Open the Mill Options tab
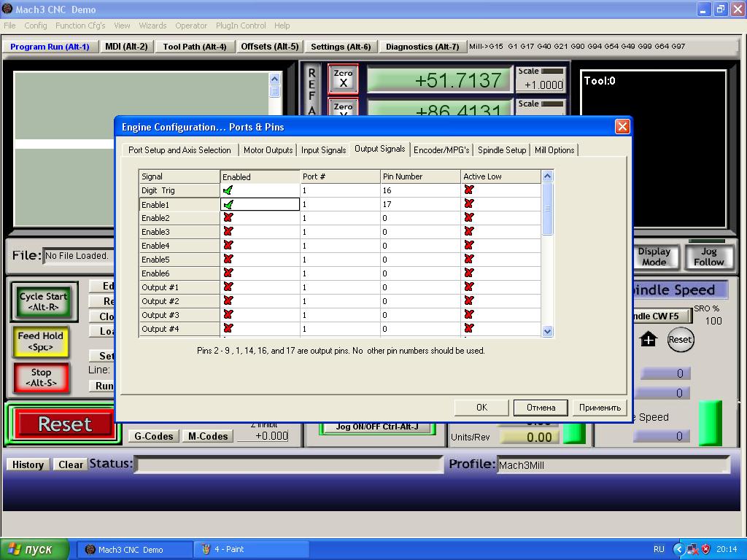747x560 pixels. [x=554, y=150]
